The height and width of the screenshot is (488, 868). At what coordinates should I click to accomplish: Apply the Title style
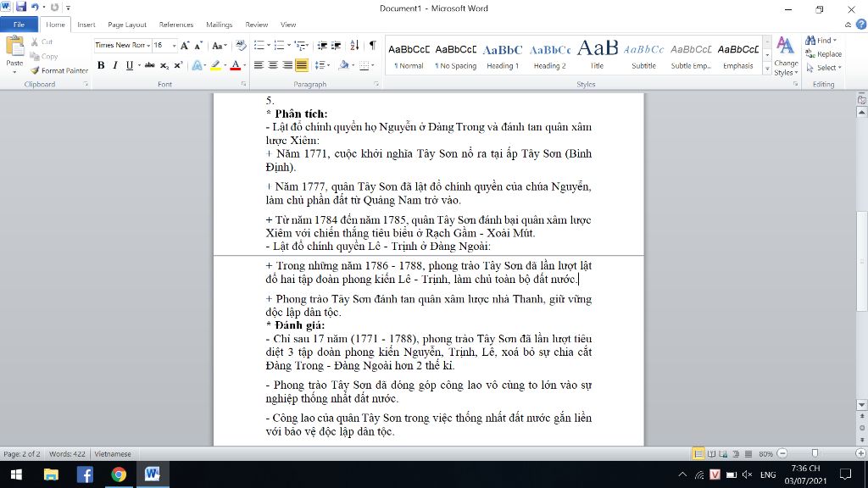pos(597,56)
